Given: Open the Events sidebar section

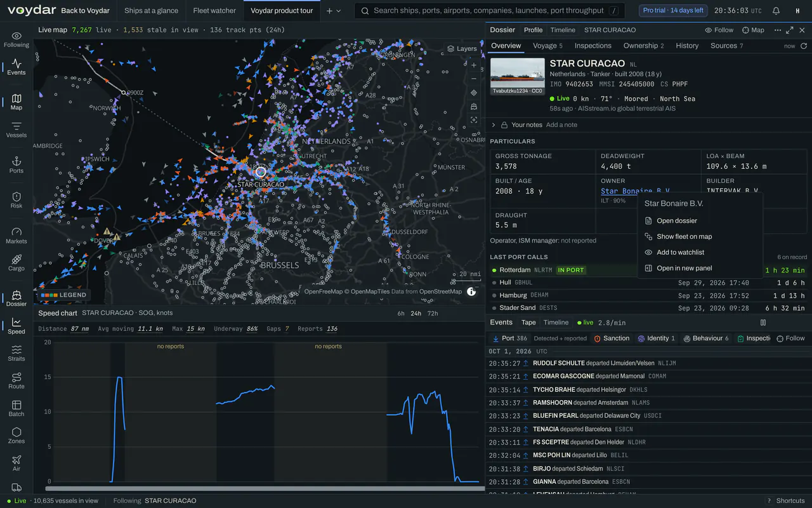Looking at the screenshot, I should [16, 67].
